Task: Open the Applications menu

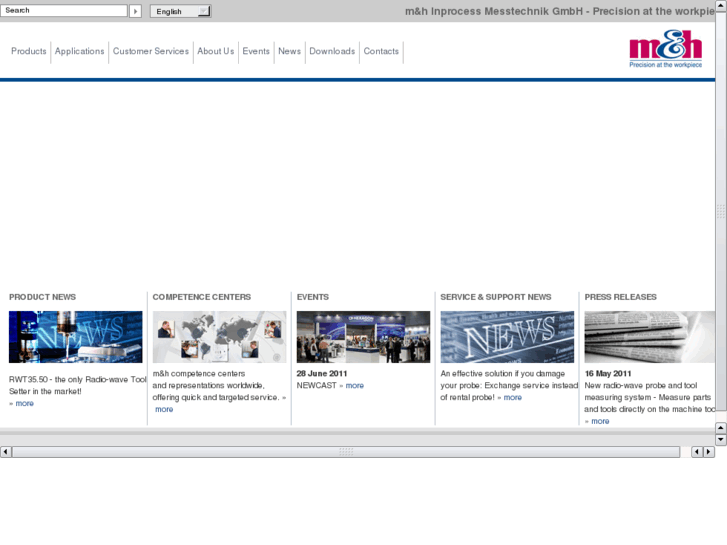Action: click(x=79, y=51)
